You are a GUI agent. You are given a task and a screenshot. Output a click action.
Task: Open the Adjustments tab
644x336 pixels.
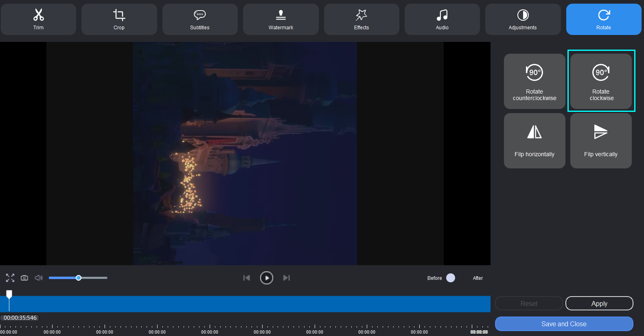point(523,19)
